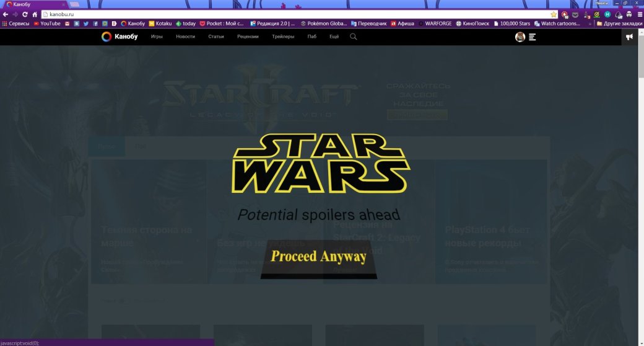644x346 pixels.
Task: Go to the browser Home page
Action: (35, 14)
